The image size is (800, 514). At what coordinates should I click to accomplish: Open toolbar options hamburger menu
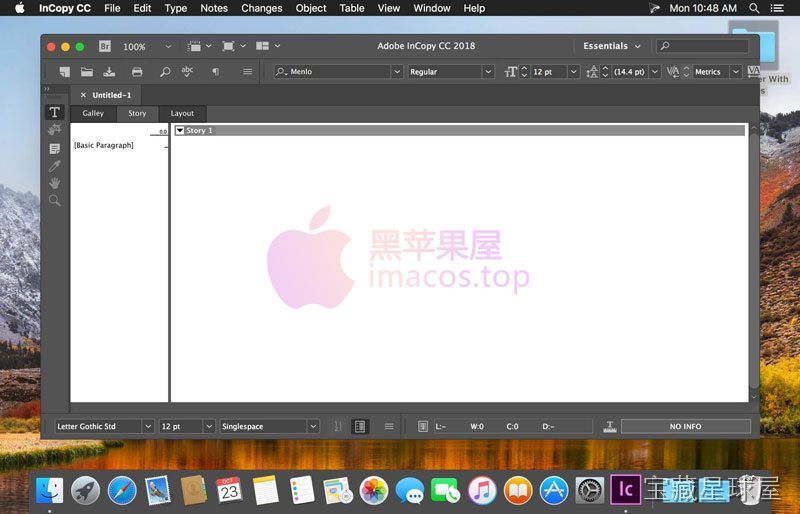(247, 72)
